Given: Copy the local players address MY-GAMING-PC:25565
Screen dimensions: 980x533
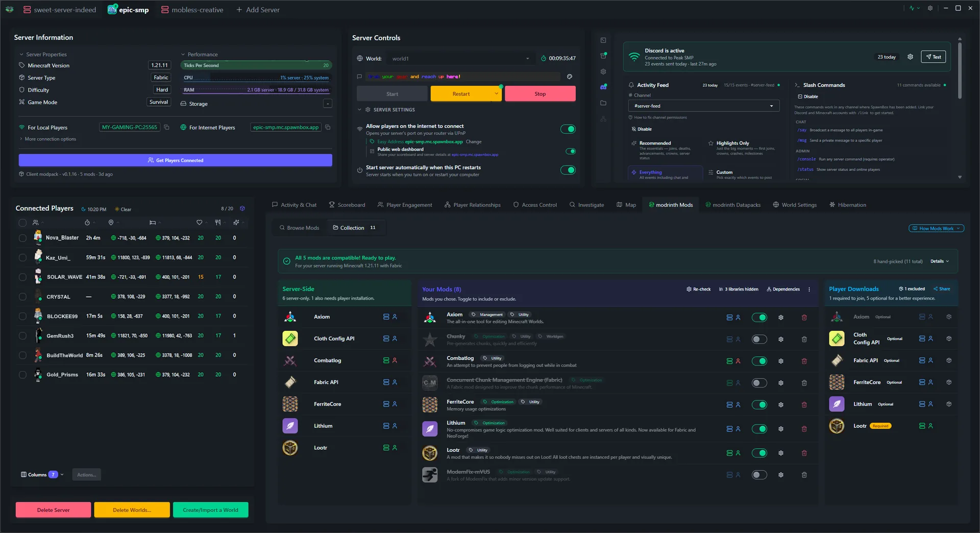Looking at the screenshot, I should 166,127.
